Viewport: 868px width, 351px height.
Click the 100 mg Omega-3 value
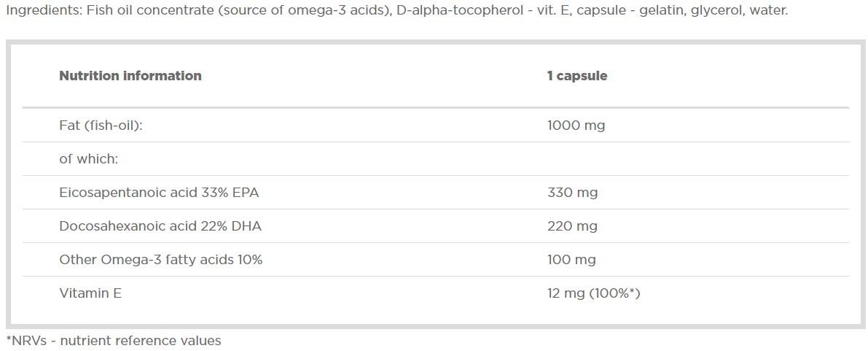pyautogui.click(x=571, y=260)
